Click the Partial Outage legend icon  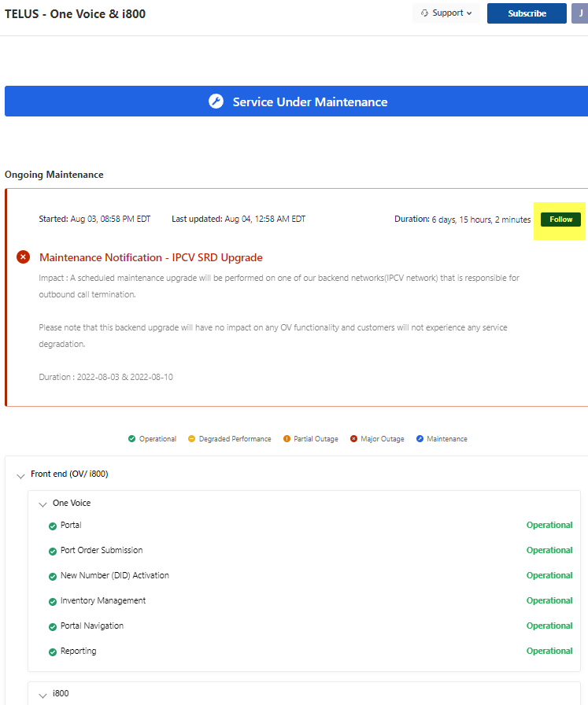(287, 439)
